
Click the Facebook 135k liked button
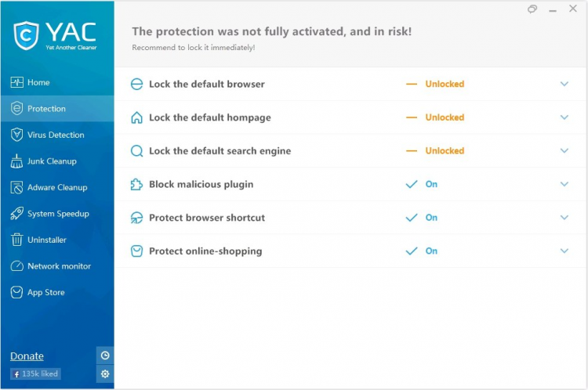(x=35, y=374)
